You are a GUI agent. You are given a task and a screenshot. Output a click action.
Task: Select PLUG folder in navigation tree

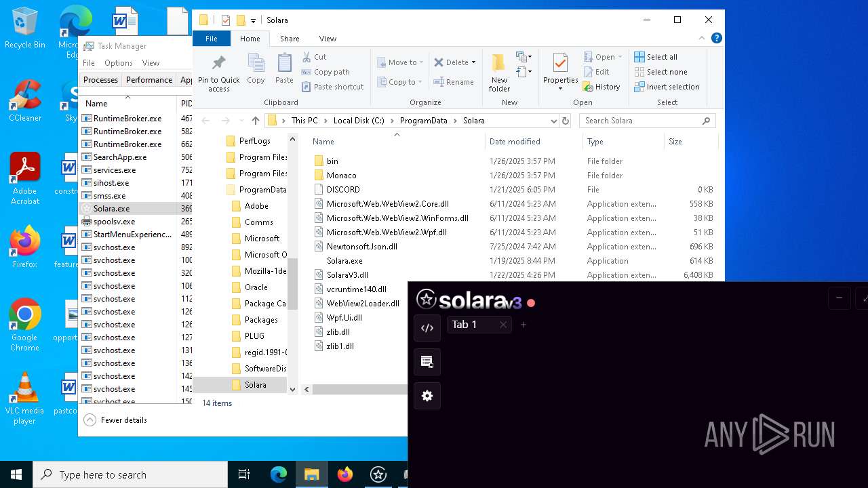254,336
